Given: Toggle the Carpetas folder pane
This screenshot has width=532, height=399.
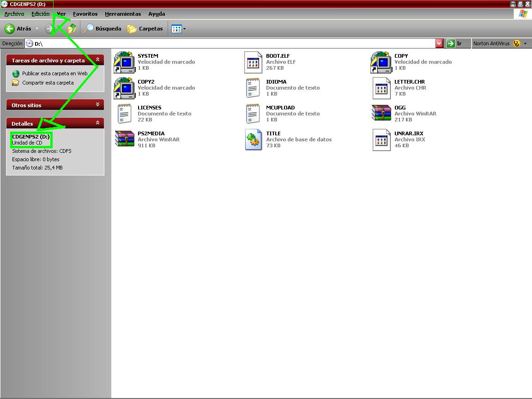Looking at the screenshot, I should tap(145, 29).
